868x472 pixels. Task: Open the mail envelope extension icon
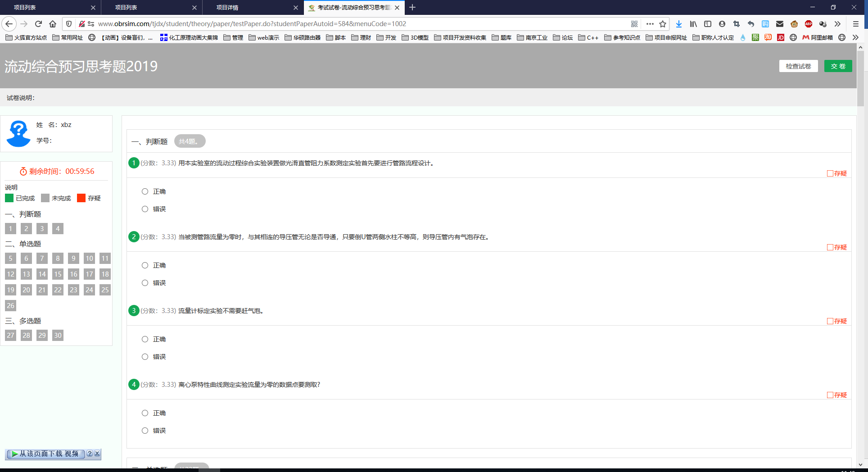tap(780, 24)
